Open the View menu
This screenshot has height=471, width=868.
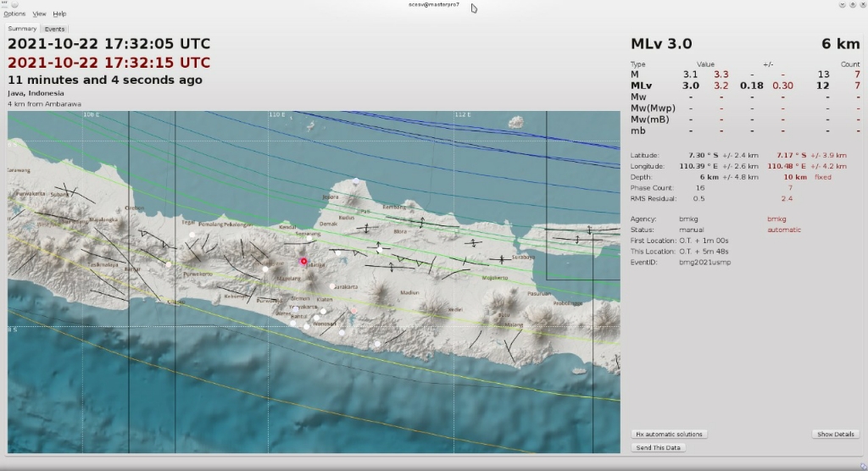(x=40, y=14)
